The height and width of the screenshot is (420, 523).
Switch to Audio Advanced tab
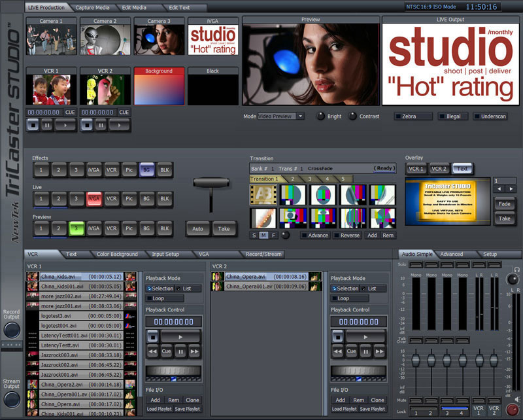click(451, 254)
